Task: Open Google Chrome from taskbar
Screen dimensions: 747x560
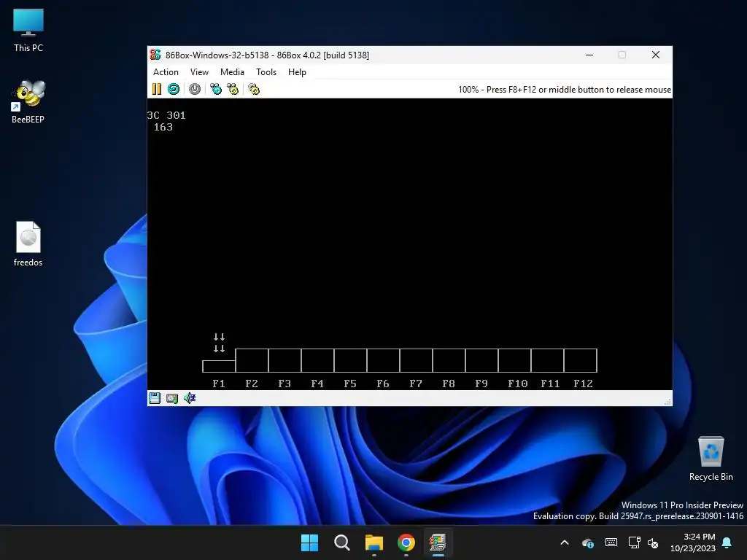Action: point(406,542)
